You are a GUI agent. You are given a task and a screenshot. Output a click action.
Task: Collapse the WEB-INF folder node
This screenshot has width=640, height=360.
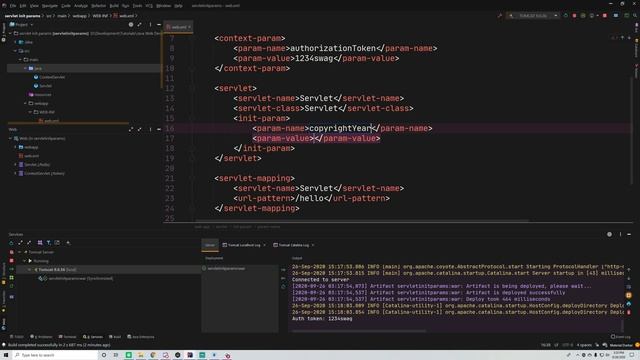(x=30, y=112)
